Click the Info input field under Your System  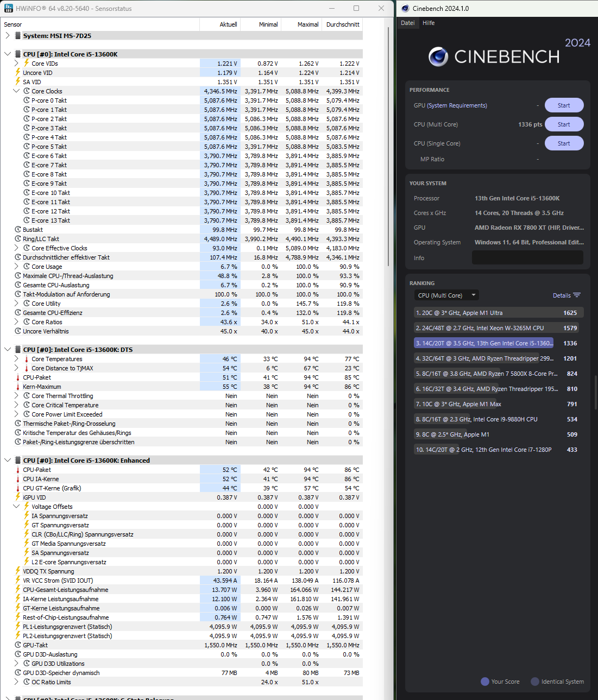point(527,257)
